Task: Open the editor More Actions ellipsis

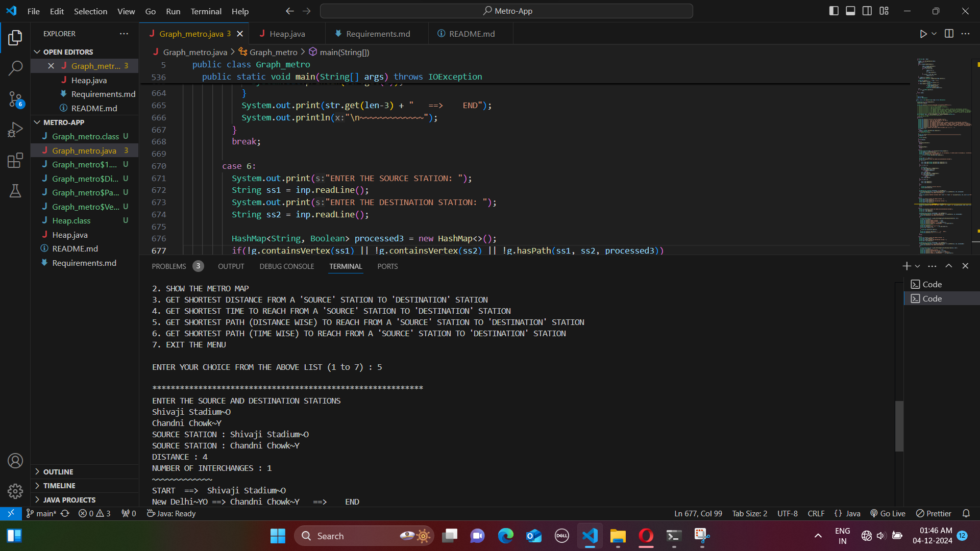Action: [965, 34]
